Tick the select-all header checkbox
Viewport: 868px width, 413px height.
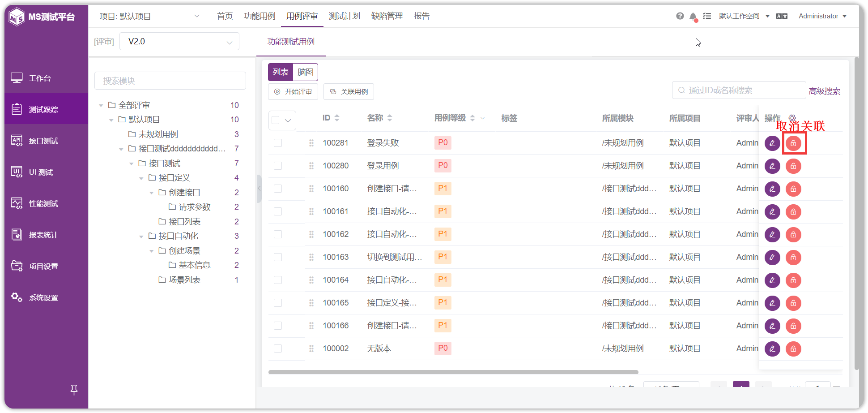276,120
